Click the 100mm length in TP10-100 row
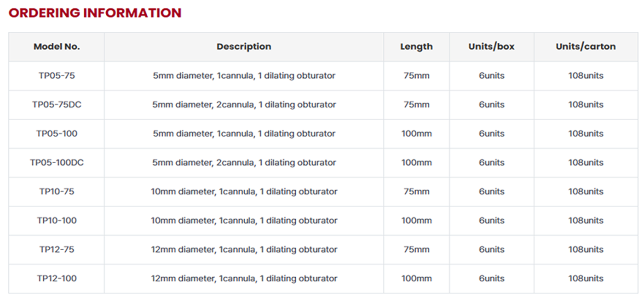The height and width of the screenshot is (298, 644). (x=416, y=220)
